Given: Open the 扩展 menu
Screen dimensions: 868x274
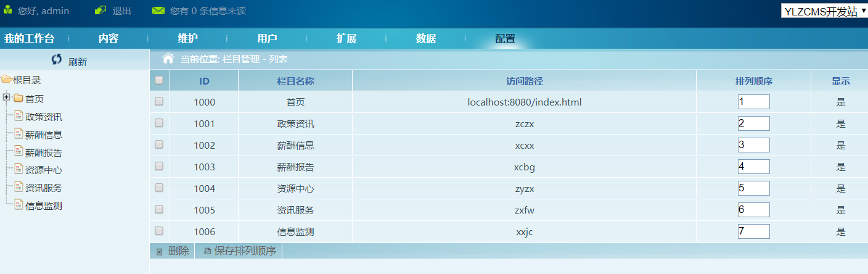Looking at the screenshot, I should click(346, 38).
